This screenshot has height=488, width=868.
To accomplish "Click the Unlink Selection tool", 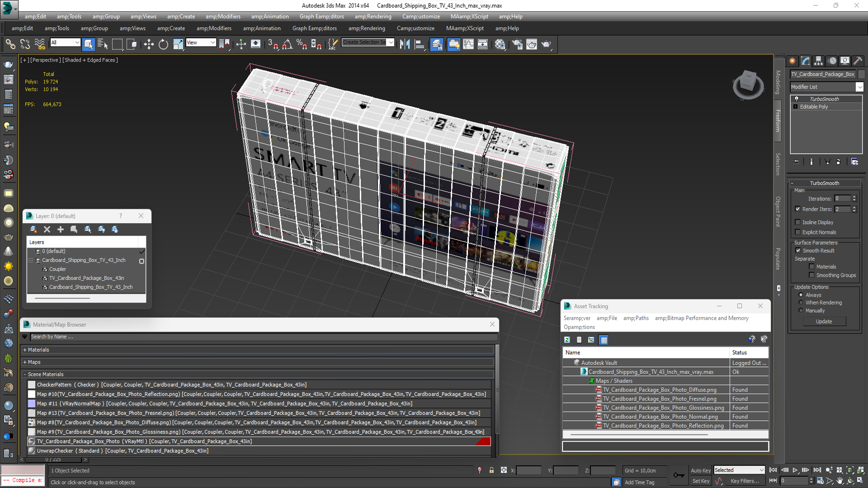I will coord(25,44).
